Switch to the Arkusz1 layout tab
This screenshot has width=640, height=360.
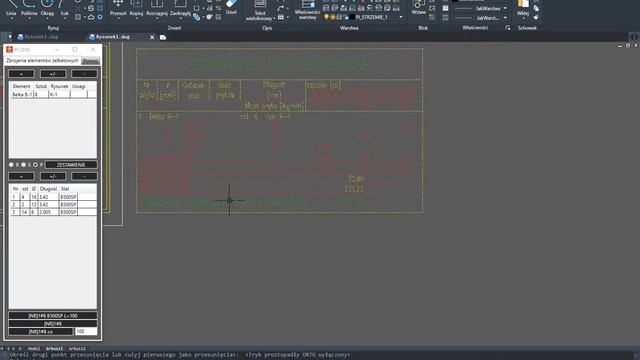[54, 349]
